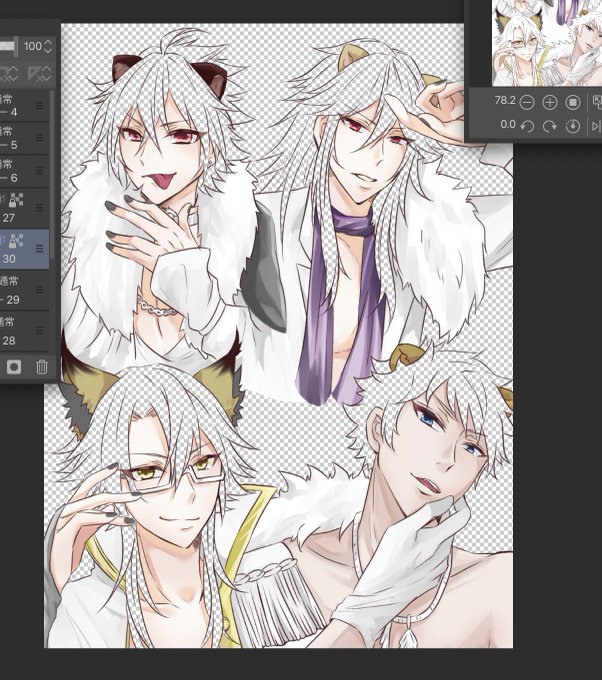
Task: Select the layer labeled 27
Action: [24, 208]
